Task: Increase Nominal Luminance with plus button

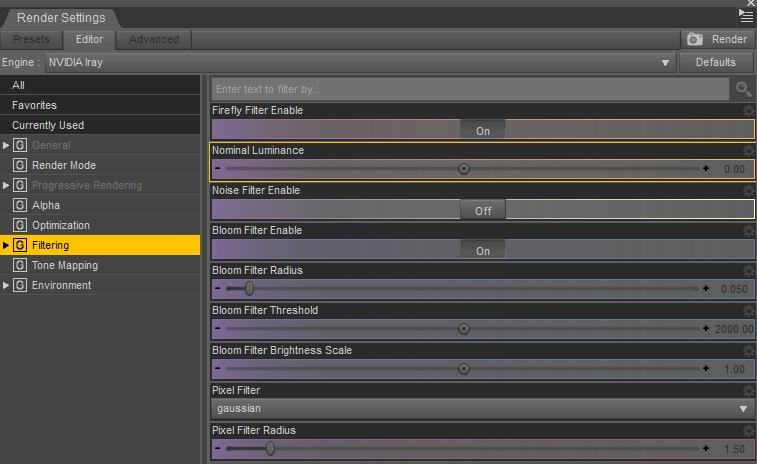Action: coord(706,168)
